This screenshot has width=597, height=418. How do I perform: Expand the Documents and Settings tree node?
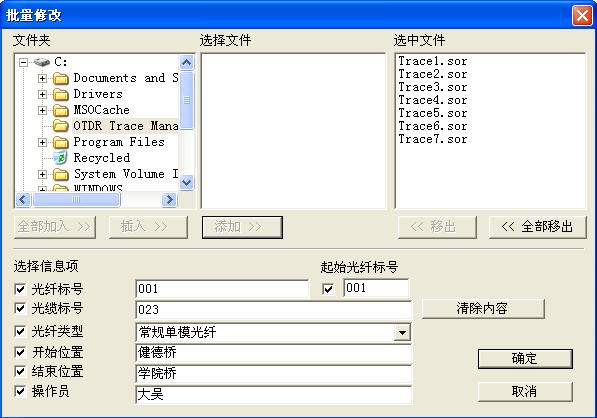[42, 78]
